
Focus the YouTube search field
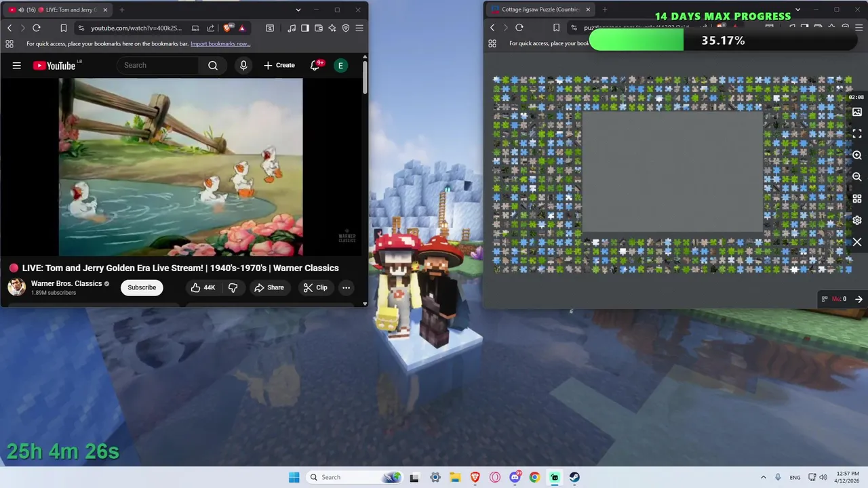158,65
